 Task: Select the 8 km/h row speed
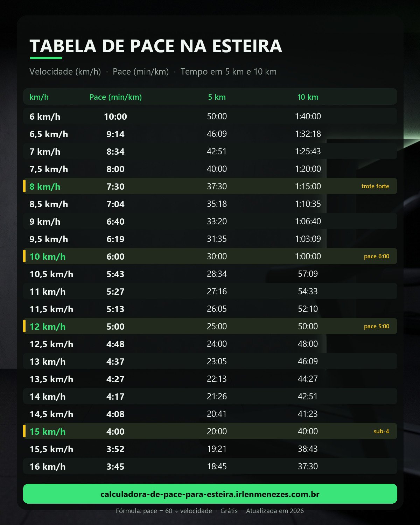[x=45, y=187]
